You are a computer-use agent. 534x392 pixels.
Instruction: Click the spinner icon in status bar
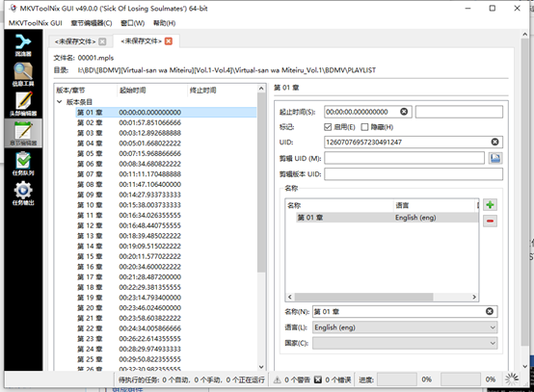point(512,379)
